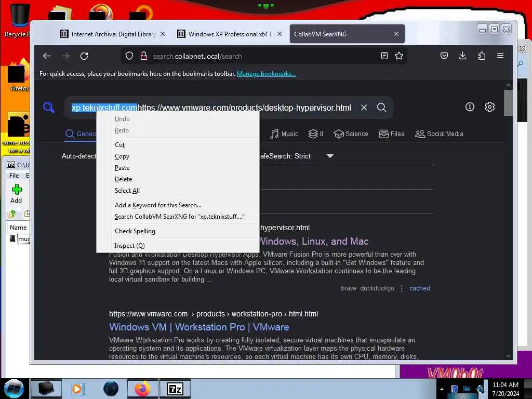Image resolution: width=532 pixels, height=399 pixels.
Task: Open the Pocket save icon
Action: tap(444, 56)
